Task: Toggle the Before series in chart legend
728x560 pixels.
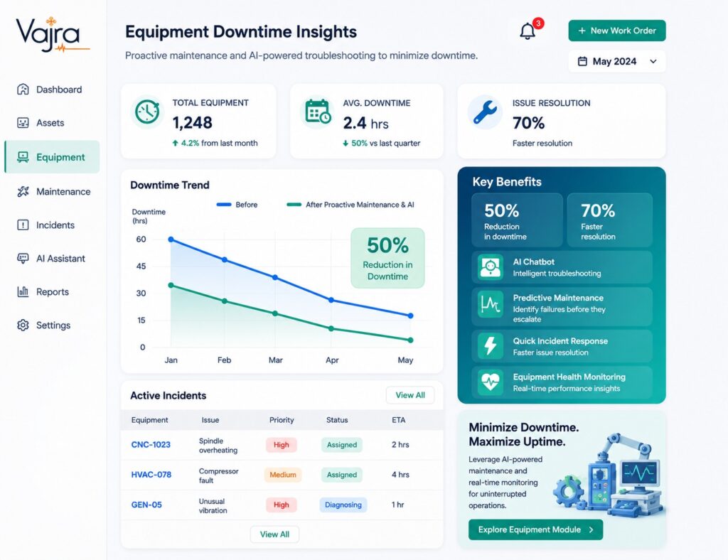Action: (x=237, y=205)
